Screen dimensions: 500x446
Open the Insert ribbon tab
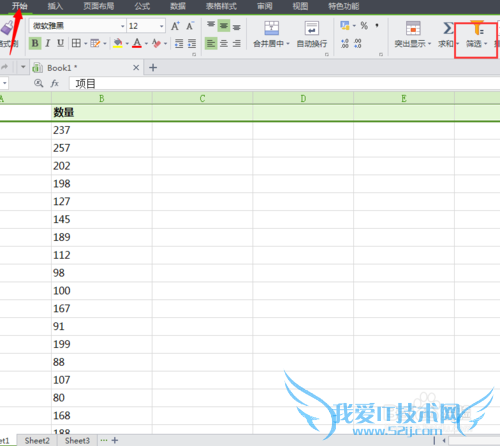(x=55, y=6)
